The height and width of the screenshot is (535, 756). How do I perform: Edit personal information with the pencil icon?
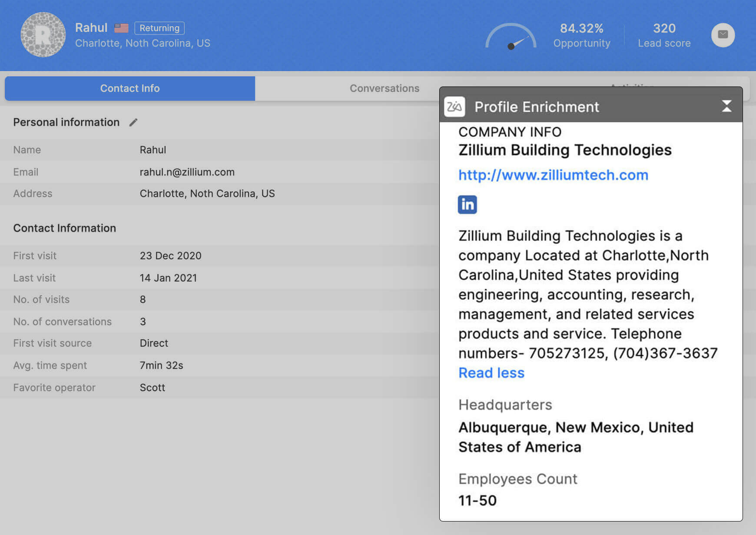tap(133, 122)
